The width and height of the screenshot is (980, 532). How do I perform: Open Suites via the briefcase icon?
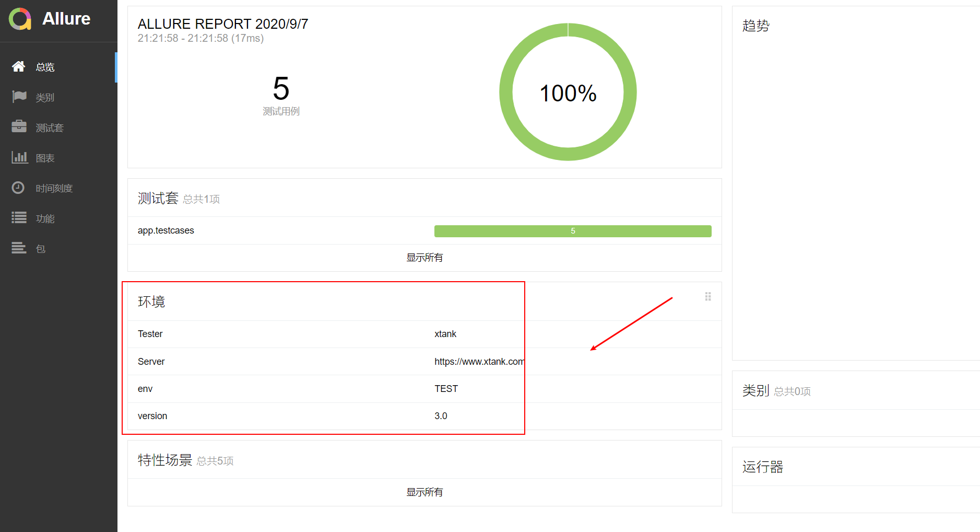coord(19,127)
